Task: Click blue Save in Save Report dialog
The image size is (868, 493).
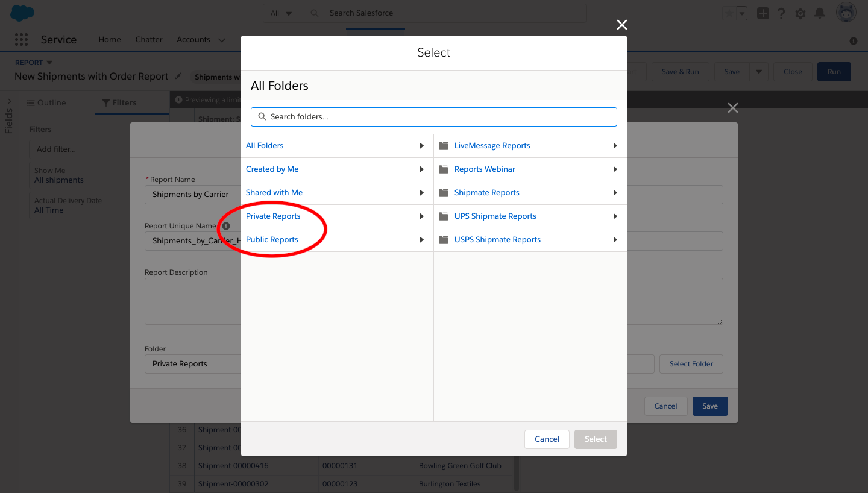Action: click(710, 406)
